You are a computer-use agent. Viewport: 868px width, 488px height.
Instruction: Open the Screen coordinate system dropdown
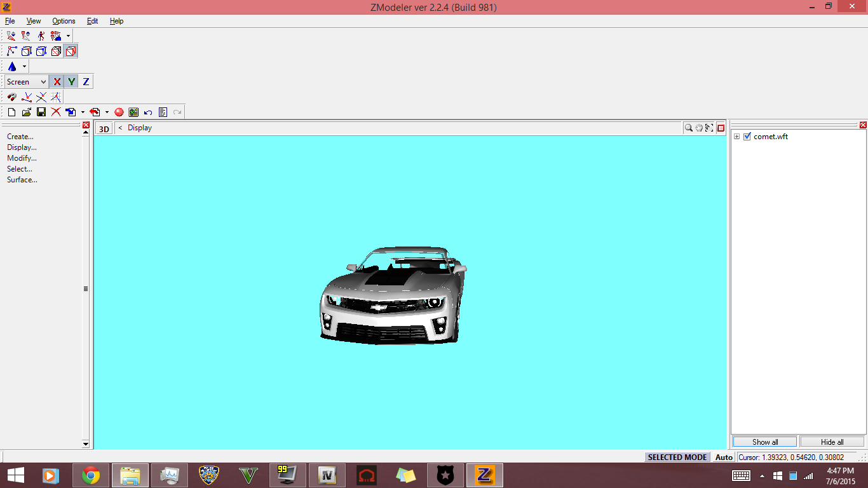[26, 82]
